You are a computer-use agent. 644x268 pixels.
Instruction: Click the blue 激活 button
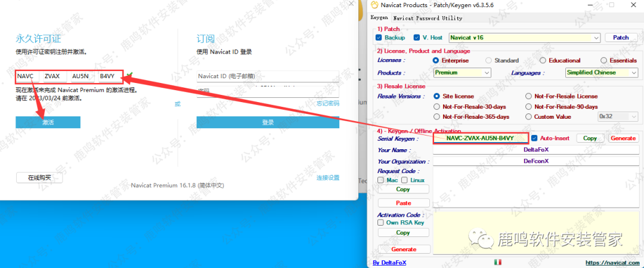coord(48,122)
